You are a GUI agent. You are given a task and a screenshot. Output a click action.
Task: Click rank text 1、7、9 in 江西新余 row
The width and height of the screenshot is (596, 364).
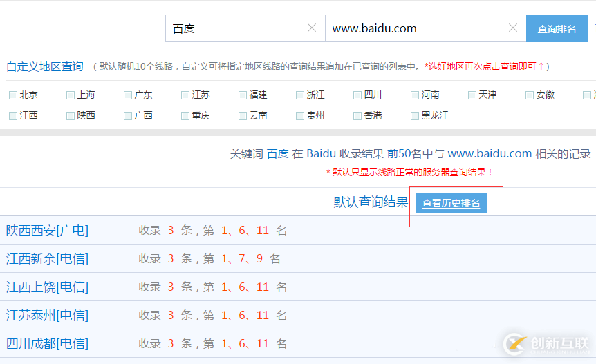(242, 259)
